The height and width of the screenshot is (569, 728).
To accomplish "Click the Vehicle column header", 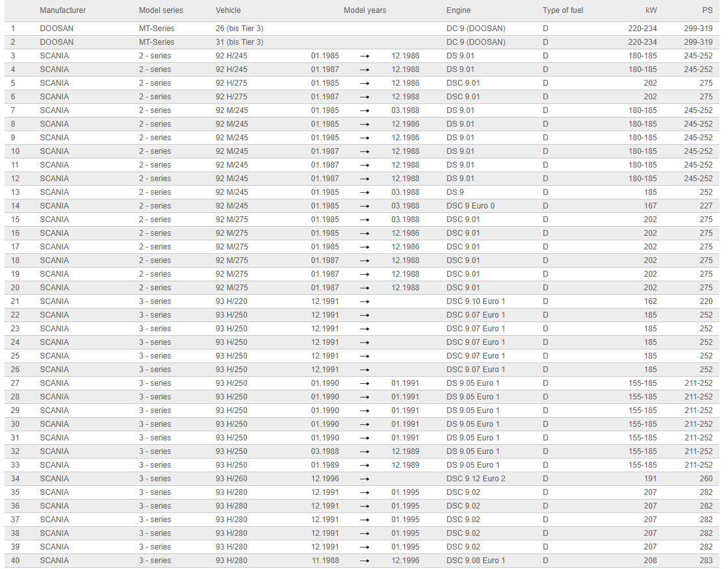I will click(228, 10).
